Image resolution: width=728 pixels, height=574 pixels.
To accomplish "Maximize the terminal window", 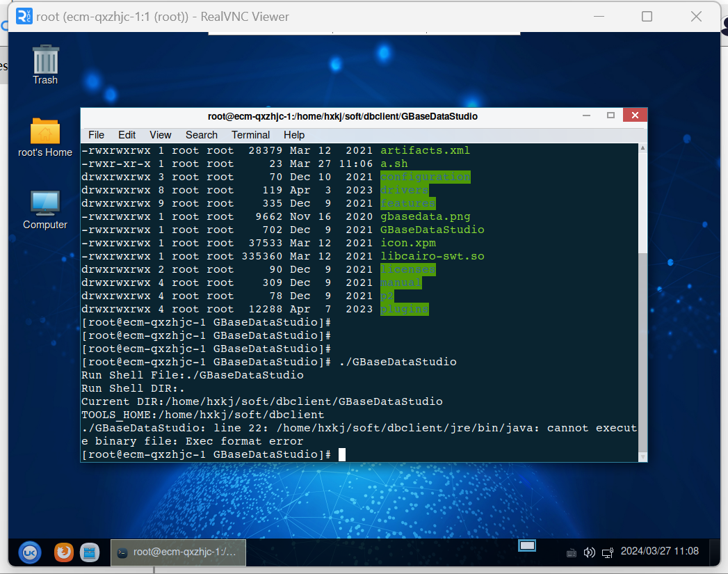I will (610, 115).
